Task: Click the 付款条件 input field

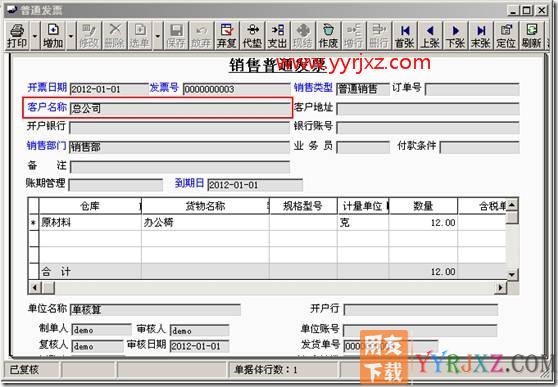Action: point(479,147)
